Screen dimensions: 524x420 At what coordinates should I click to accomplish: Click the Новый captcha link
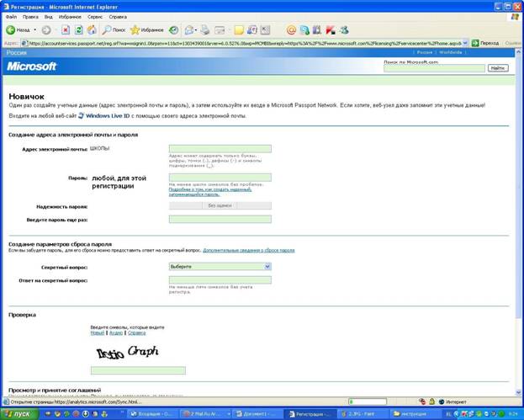coord(98,332)
